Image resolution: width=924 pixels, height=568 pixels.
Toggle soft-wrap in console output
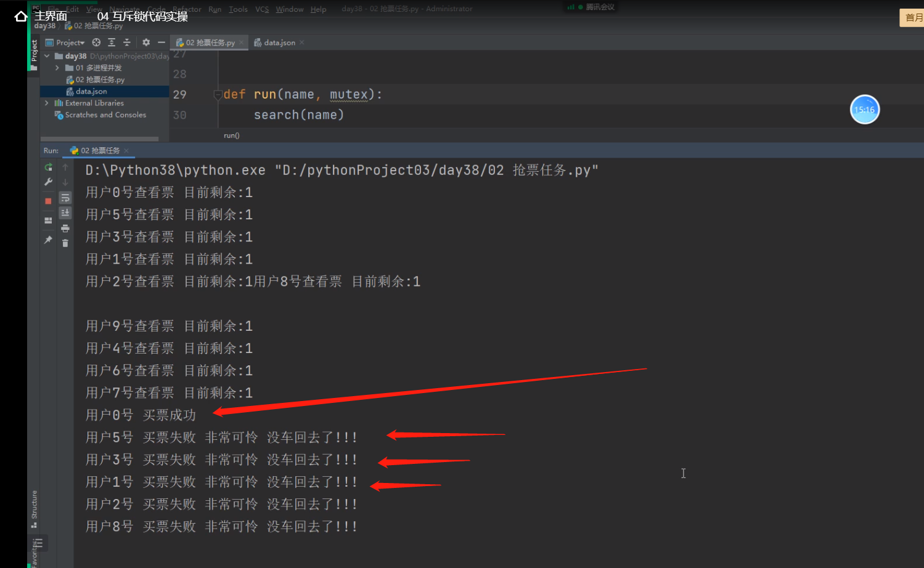coord(65,198)
